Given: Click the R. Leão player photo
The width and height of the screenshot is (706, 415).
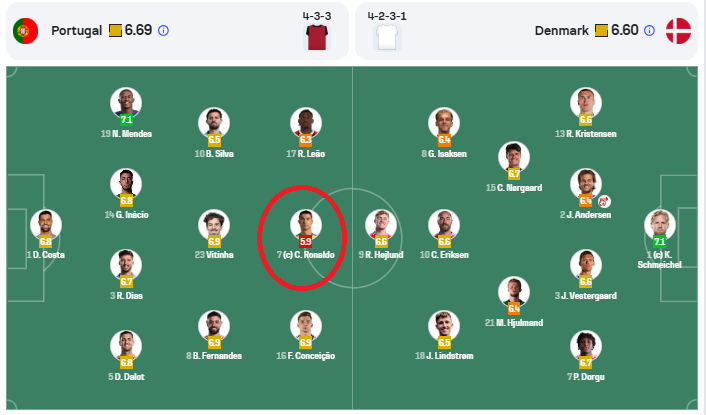Looking at the screenshot, I should pos(306,123).
